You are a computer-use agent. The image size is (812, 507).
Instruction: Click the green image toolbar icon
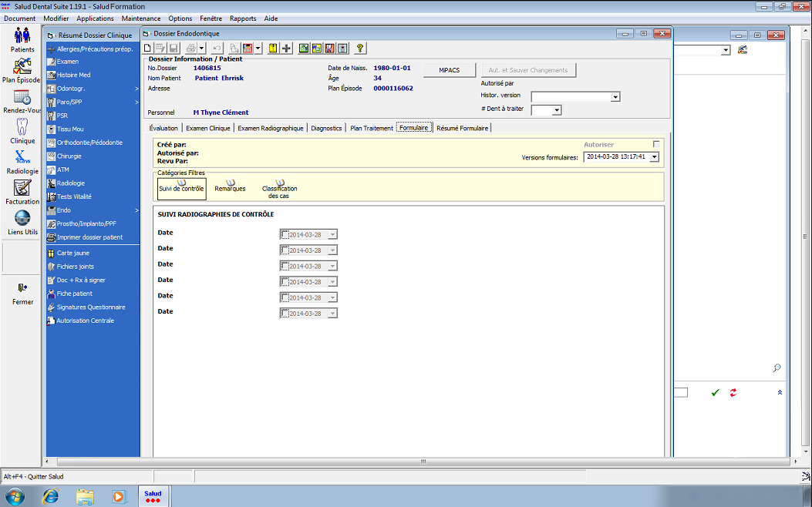[x=304, y=48]
